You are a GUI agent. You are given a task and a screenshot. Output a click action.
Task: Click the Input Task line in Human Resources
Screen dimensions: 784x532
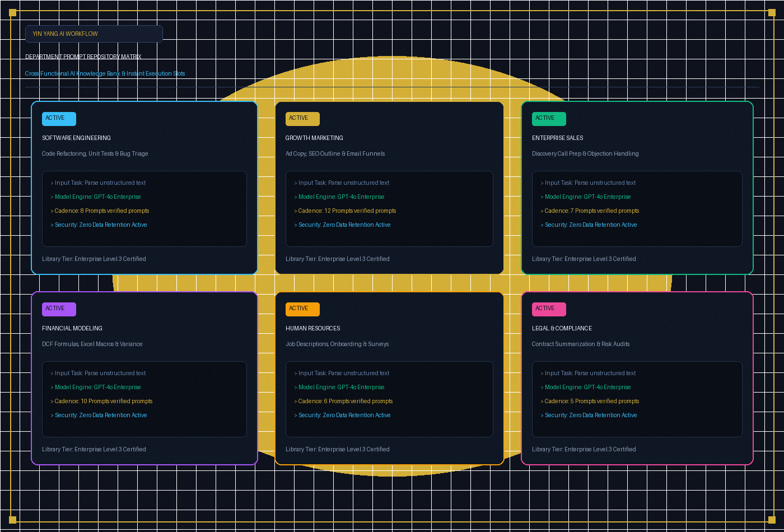tap(342, 374)
